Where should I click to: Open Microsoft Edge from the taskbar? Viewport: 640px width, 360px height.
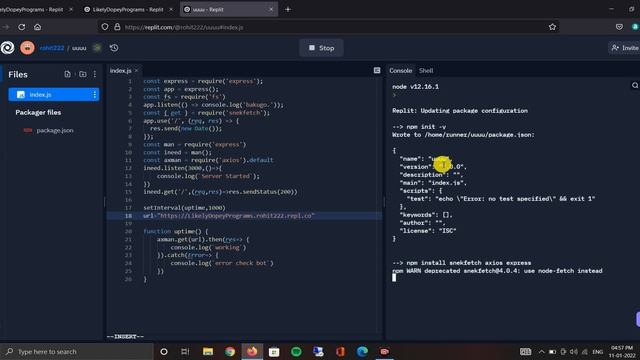tap(362, 351)
